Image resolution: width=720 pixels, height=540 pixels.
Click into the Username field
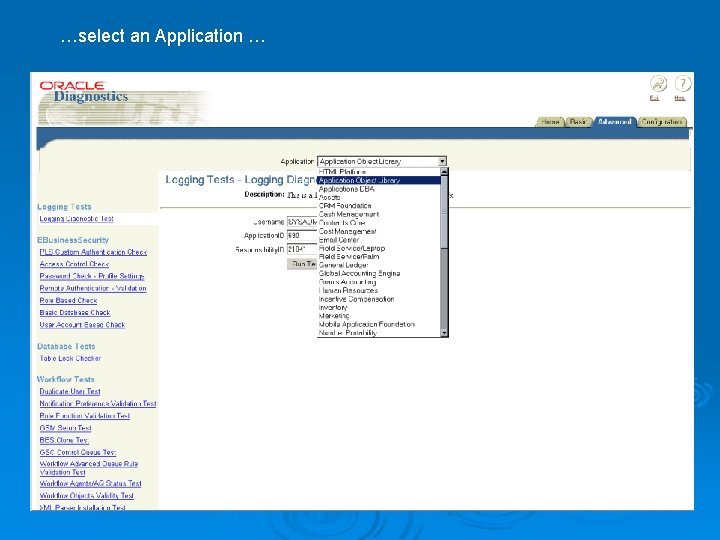[x=302, y=222]
